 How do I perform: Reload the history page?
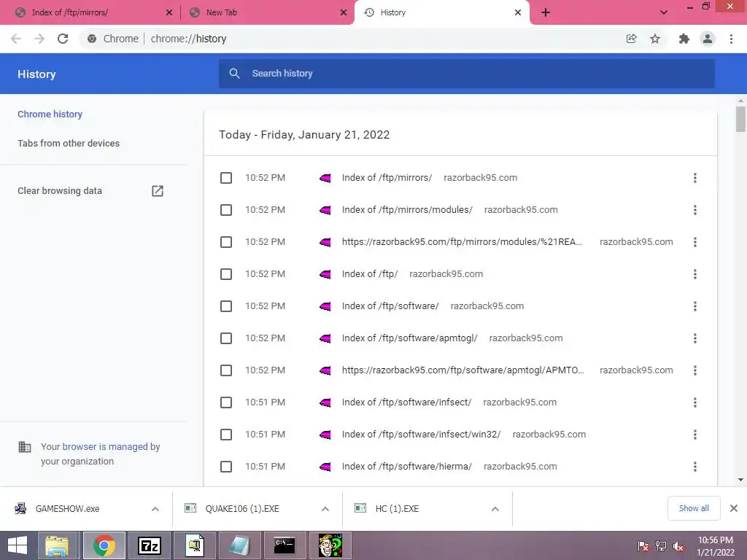(x=63, y=39)
